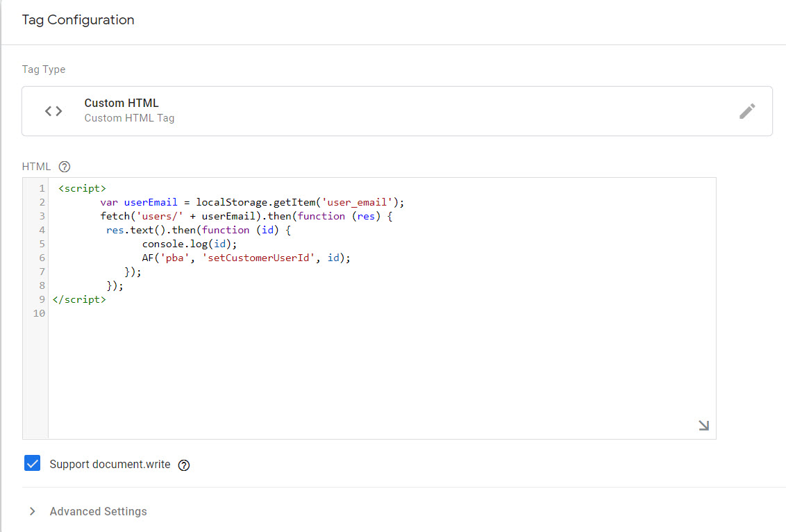Click the localStorage.getItem code line
786x532 pixels.
(252, 202)
